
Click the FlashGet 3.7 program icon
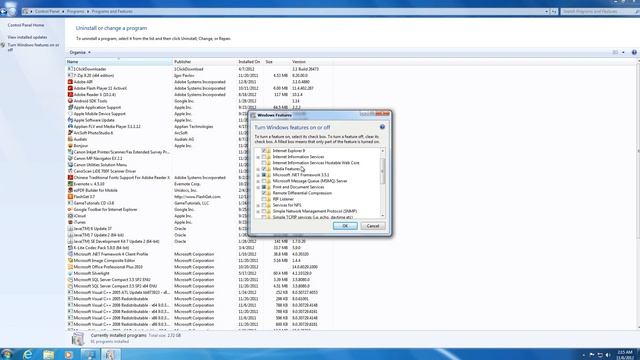tap(70, 197)
